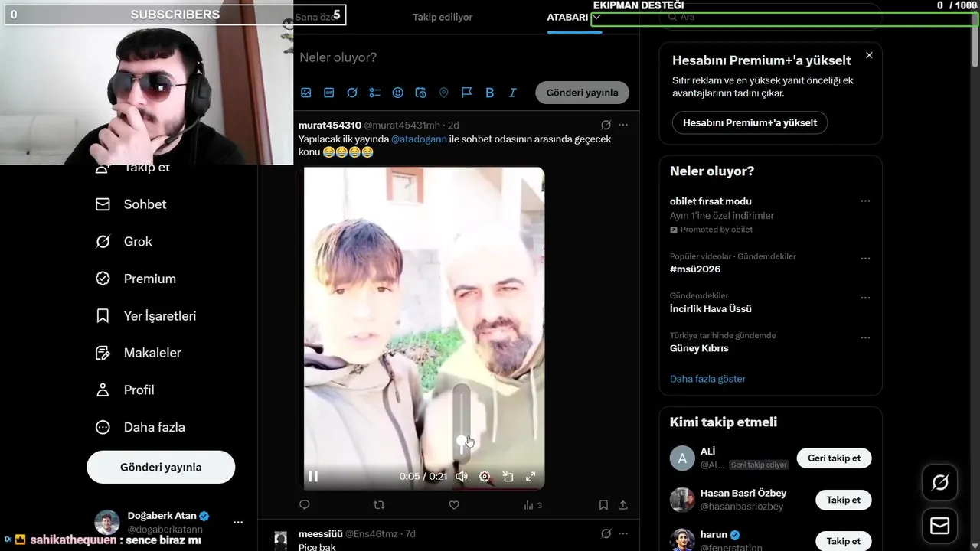Open options for Güney Kıbrıs trend

coord(865,337)
